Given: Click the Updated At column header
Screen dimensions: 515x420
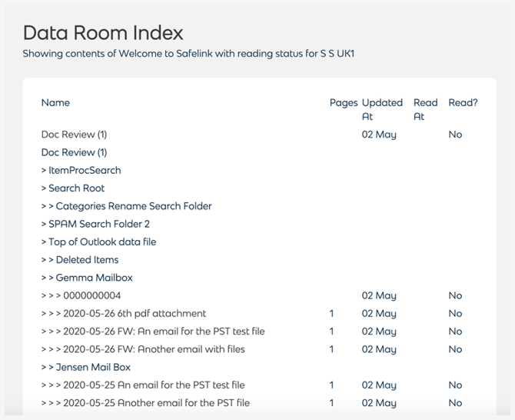Looking at the screenshot, I should click(382, 109).
